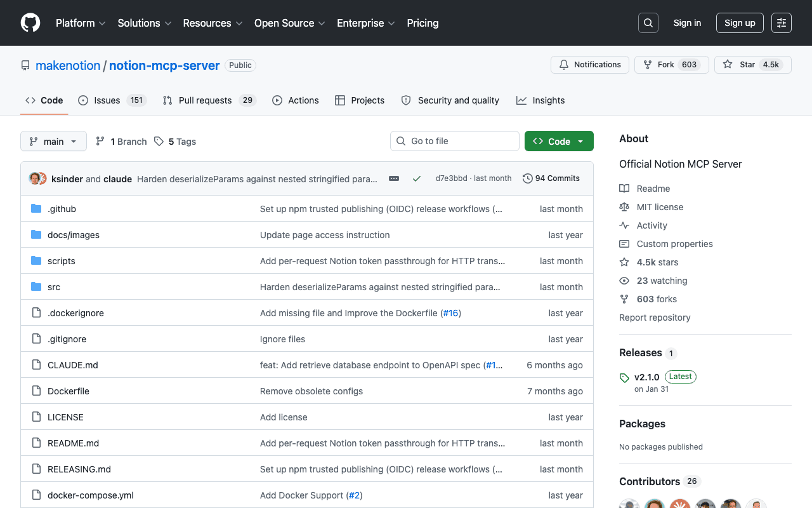Image resolution: width=812 pixels, height=508 pixels.
Task: Click the .github folder icon
Action: (36, 209)
